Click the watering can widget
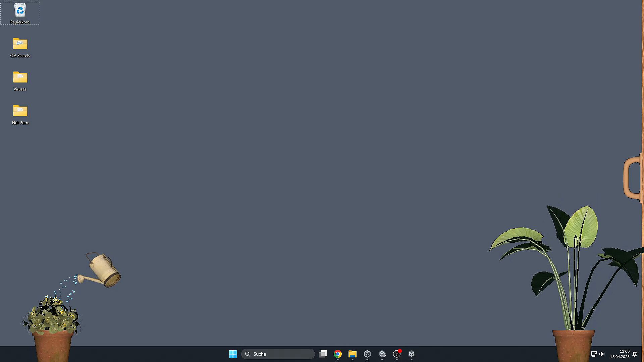644x362 pixels. coord(105,270)
